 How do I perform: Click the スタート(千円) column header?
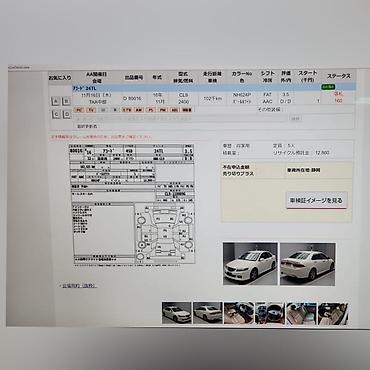(x=307, y=77)
